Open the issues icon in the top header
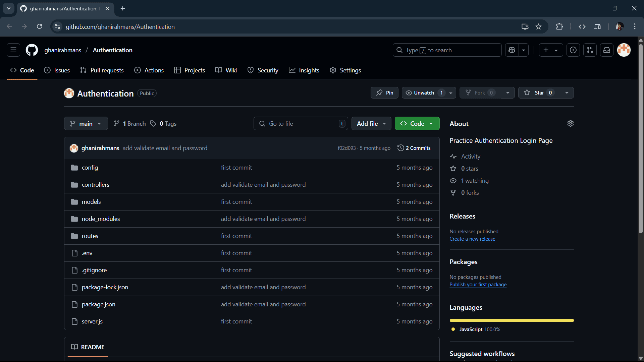Image resolution: width=644 pixels, height=362 pixels. (x=573, y=50)
